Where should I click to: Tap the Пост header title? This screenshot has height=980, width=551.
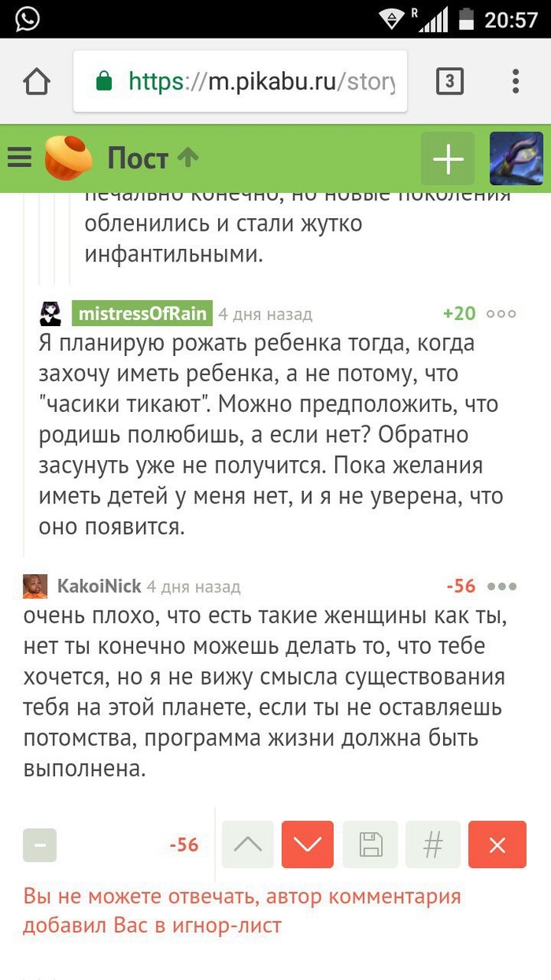138,158
